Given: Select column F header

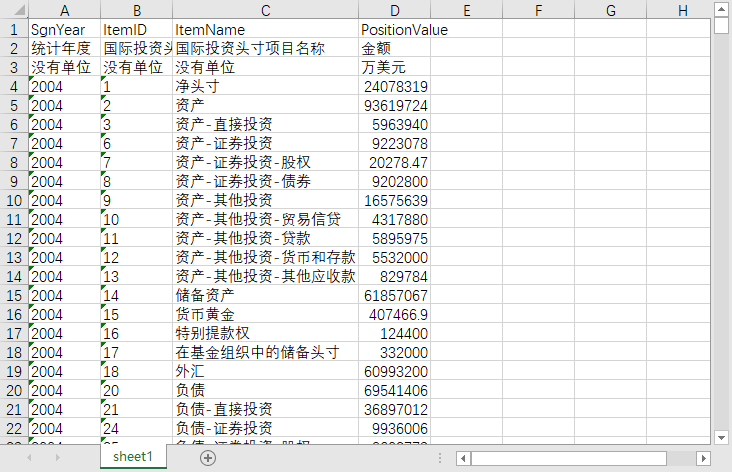Looking at the screenshot, I should coord(538,10).
